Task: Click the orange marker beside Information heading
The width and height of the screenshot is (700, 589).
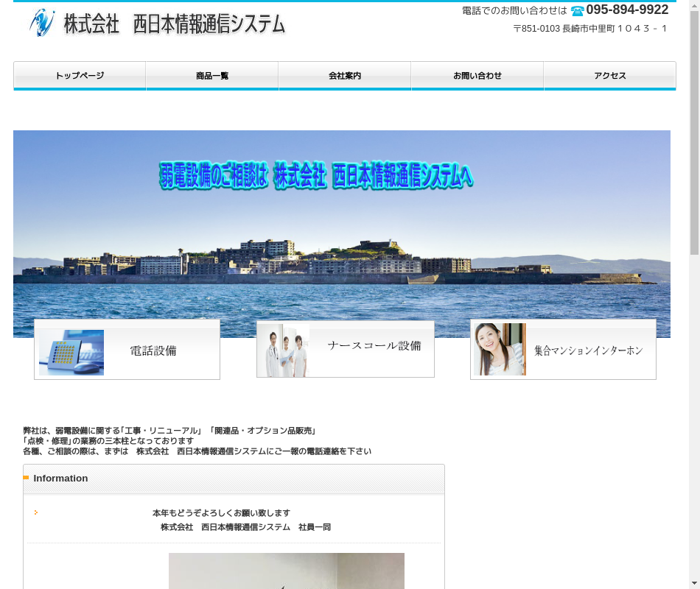Action: (26, 478)
